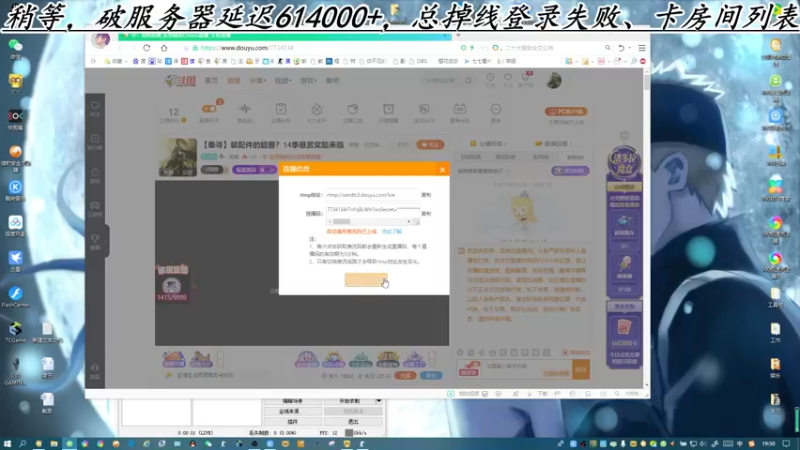Open the flame icon in streamer toolbar
Image resolution: width=800 pixels, height=450 pixels.
pyautogui.click(x=316, y=109)
